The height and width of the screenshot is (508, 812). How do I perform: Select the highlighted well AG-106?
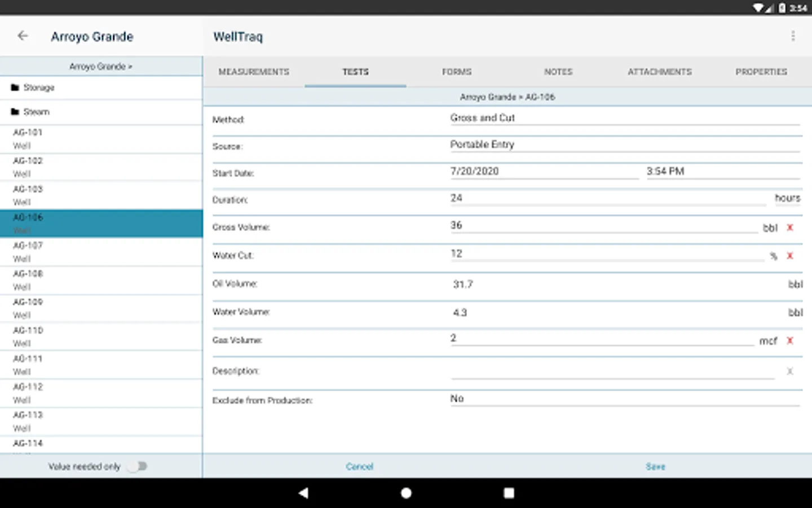101,224
